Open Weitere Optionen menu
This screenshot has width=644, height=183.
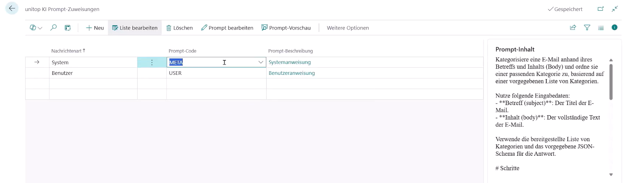[x=348, y=28]
